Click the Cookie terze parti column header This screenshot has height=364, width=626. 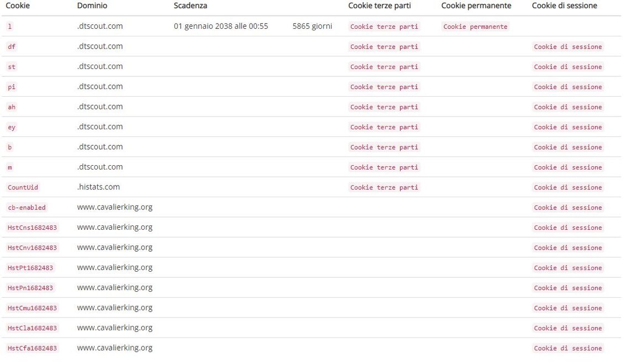point(379,6)
